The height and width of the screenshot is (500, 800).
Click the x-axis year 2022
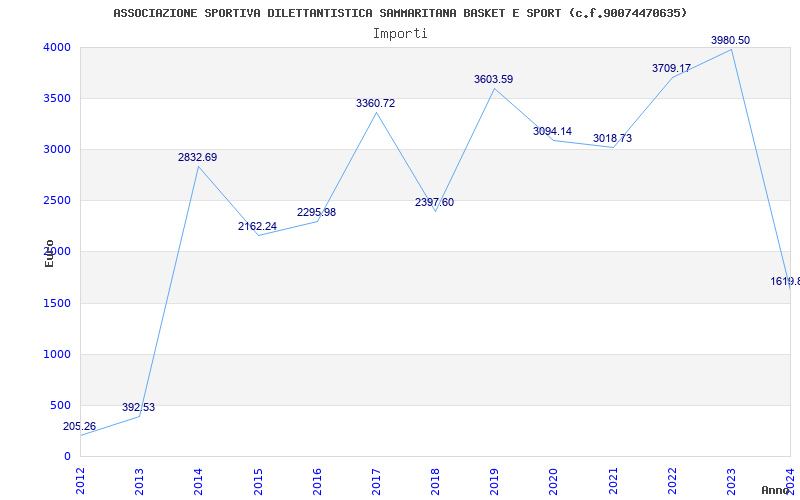(x=672, y=481)
